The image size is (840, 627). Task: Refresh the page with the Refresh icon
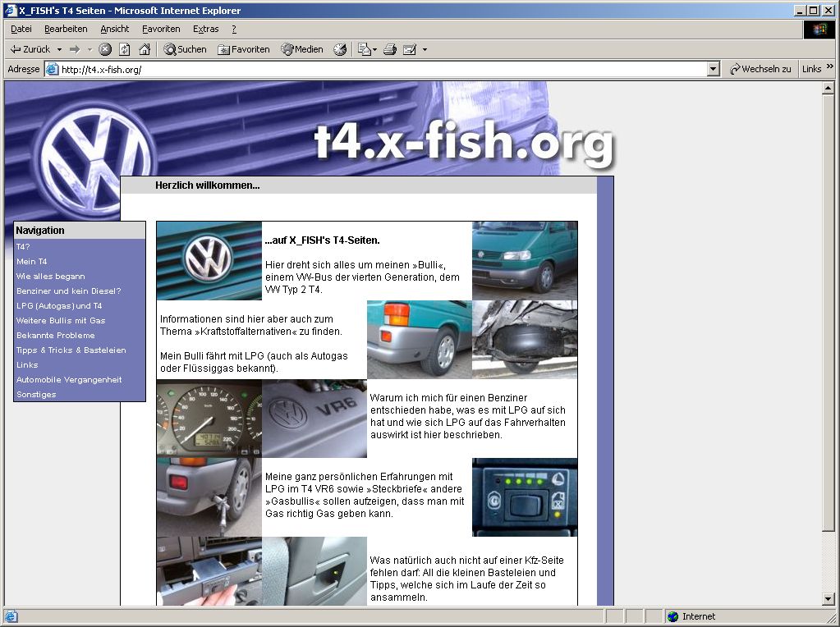click(124, 49)
